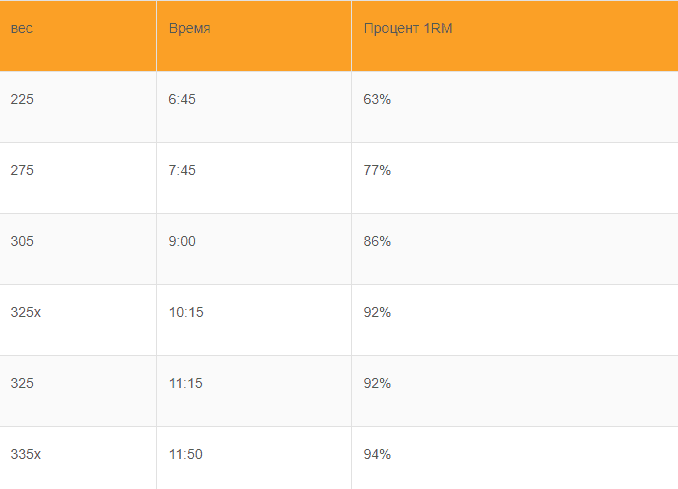Click the 86% percent cell
The image size is (678, 489).
[515, 249]
